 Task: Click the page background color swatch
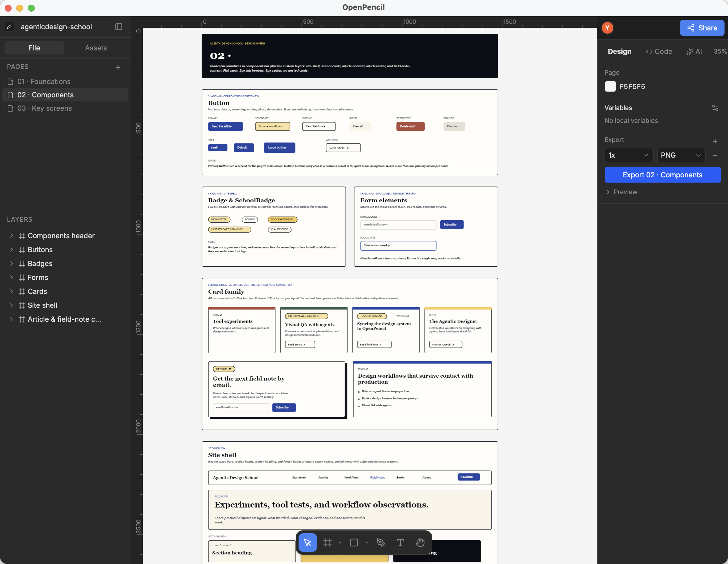[610, 86]
